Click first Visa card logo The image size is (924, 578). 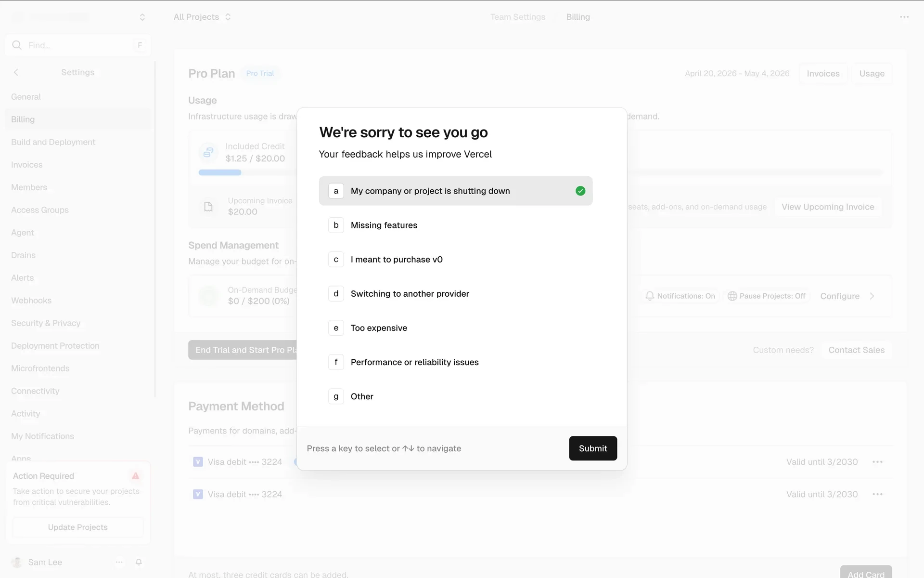(198, 462)
